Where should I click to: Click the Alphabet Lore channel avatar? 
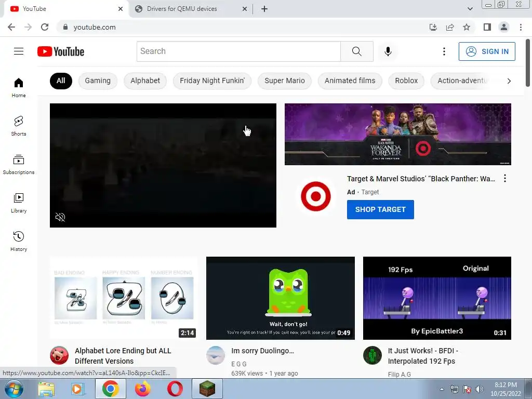pos(59,355)
